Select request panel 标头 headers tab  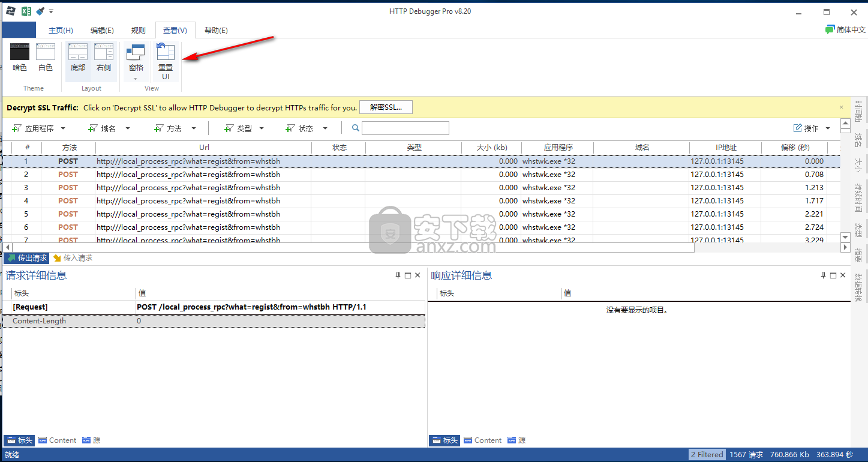19,440
